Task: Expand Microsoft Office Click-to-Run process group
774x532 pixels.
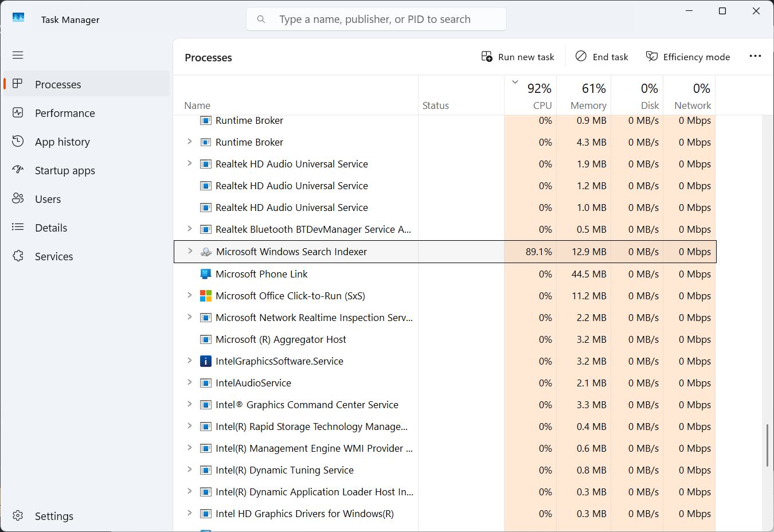Action: pos(190,295)
